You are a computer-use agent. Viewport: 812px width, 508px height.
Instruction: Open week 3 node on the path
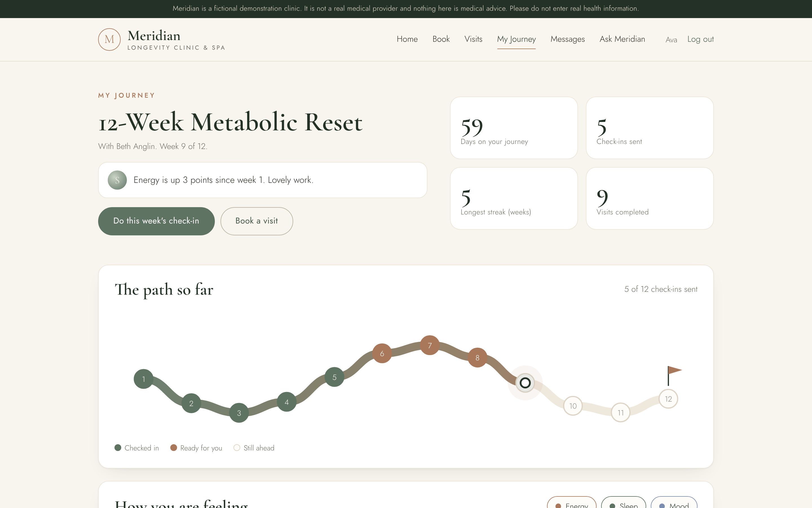point(239,413)
